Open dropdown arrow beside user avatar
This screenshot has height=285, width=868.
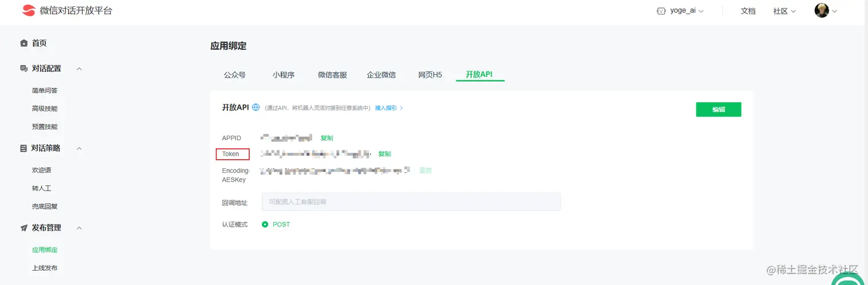pos(834,11)
